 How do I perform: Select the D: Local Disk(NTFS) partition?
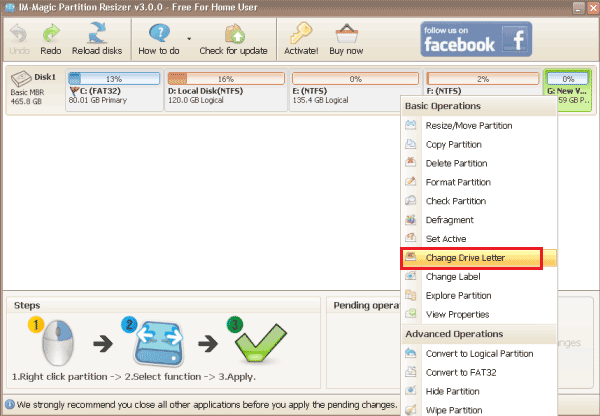click(x=226, y=90)
